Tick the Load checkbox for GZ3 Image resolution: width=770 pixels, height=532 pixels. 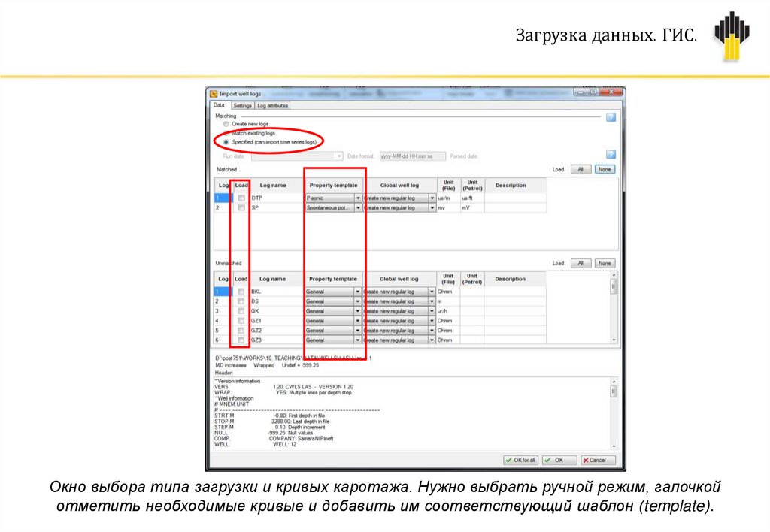241,340
